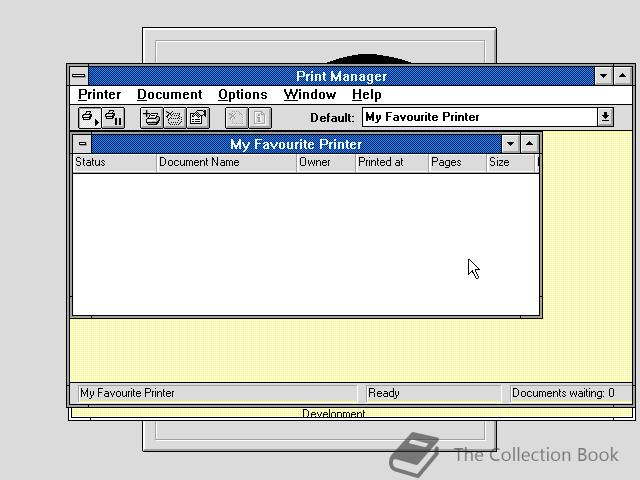
Task: Open the Help menu
Action: pyautogui.click(x=367, y=95)
